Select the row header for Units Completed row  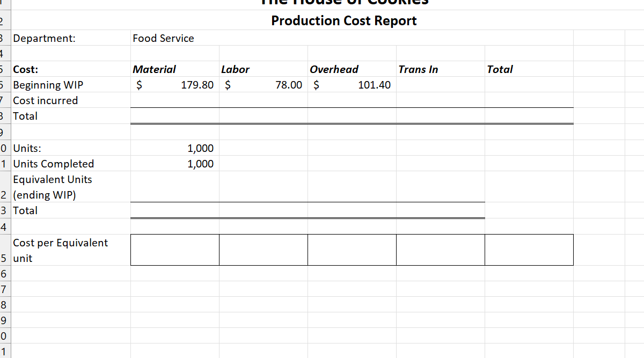click(4, 164)
